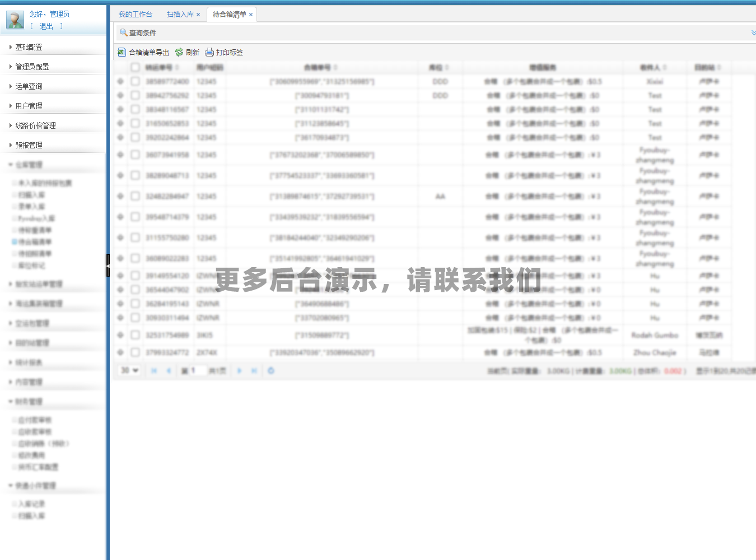Click the 查询条件 panel header text
The width and height of the screenshot is (756, 560).
pos(143,33)
